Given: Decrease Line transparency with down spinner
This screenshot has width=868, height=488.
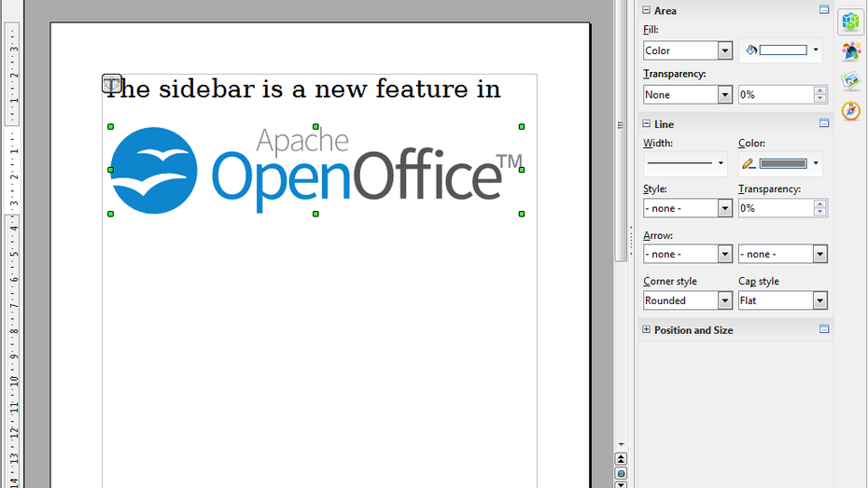Looking at the screenshot, I should 819,213.
